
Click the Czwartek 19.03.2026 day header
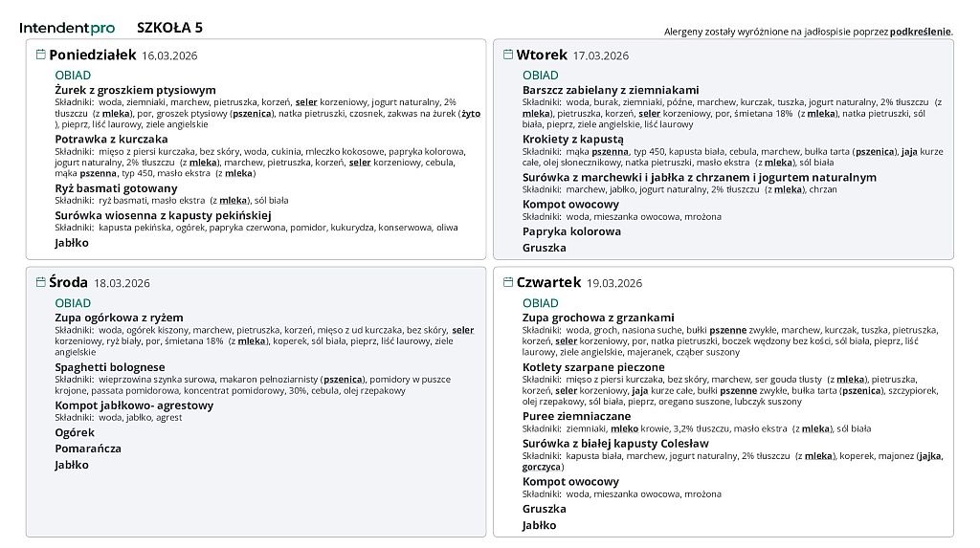(579, 283)
